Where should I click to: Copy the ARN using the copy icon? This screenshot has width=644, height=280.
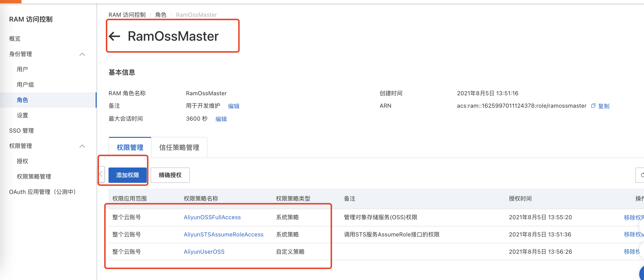(593, 106)
